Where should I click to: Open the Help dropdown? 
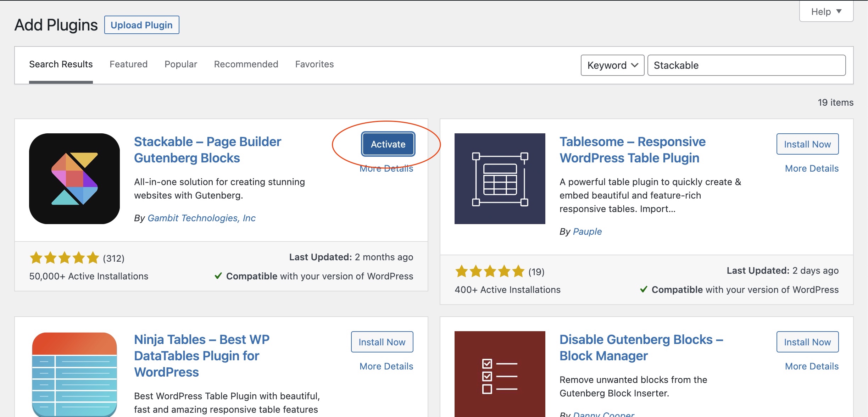[826, 12]
